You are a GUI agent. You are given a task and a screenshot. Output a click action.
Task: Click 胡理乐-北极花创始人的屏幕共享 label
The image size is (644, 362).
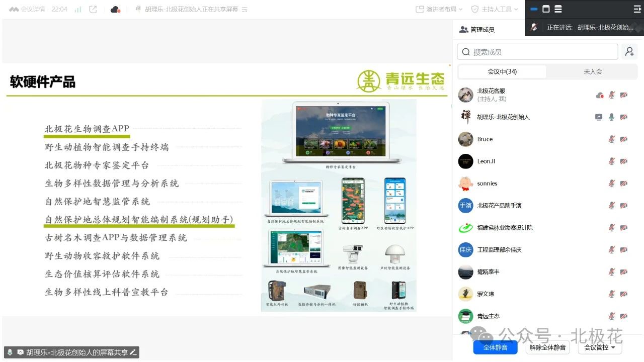(77, 352)
